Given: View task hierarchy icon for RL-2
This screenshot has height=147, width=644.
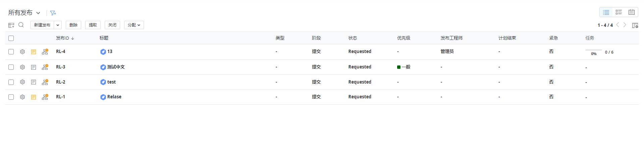Looking at the screenshot, I should pos(45,82).
